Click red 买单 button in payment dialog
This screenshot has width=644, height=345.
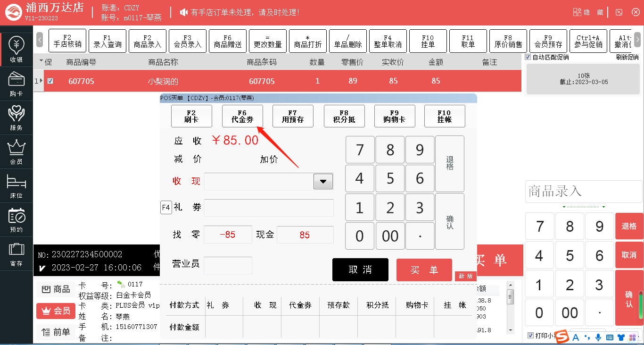(x=424, y=270)
